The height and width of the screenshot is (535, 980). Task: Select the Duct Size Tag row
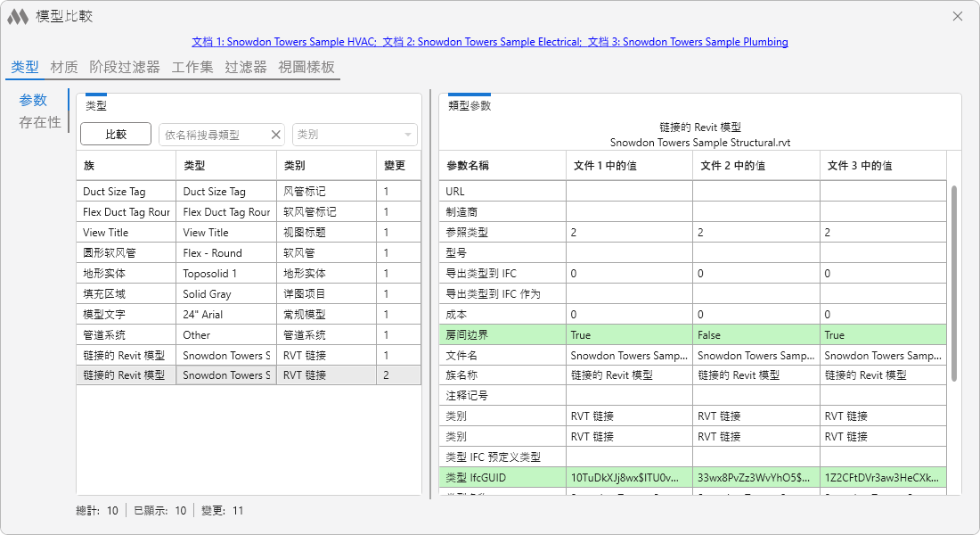pos(249,192)
